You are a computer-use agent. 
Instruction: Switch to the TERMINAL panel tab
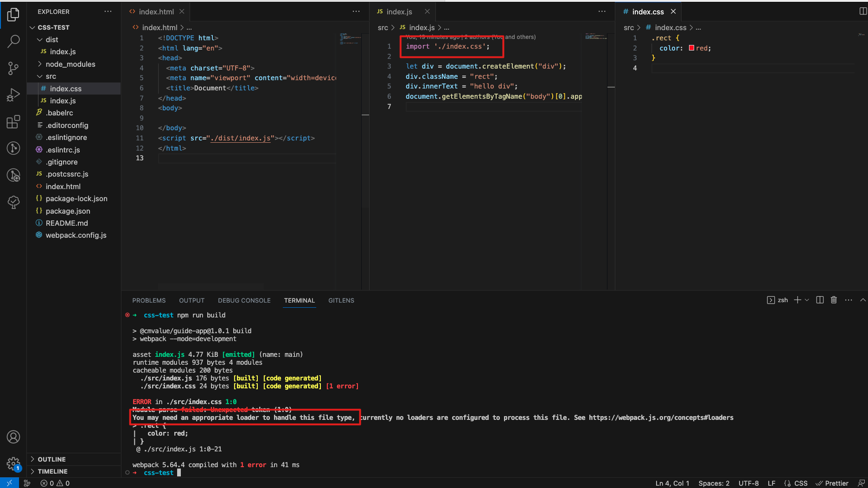(x=299, y=300)
